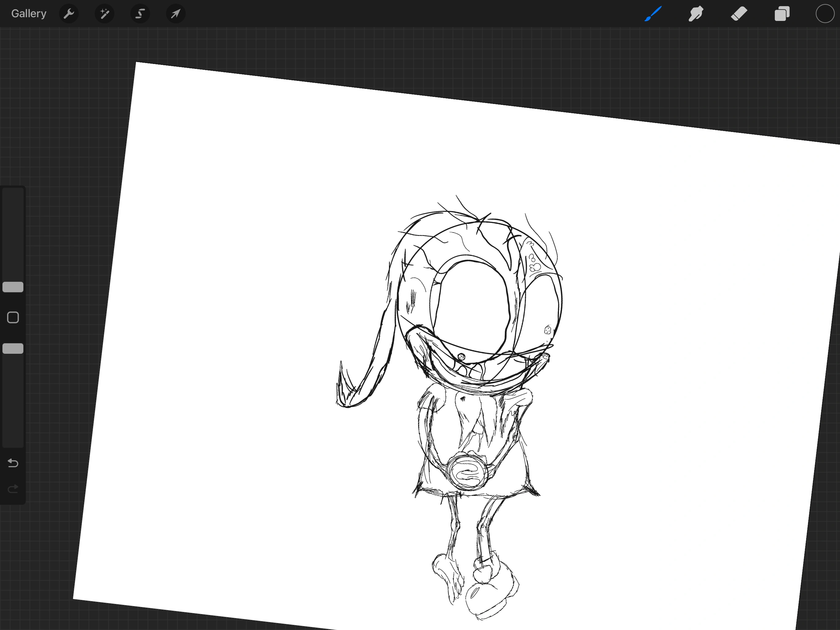Switch to the Smudge tool
This screenshot has height=630, width=840.
[696, 14]
